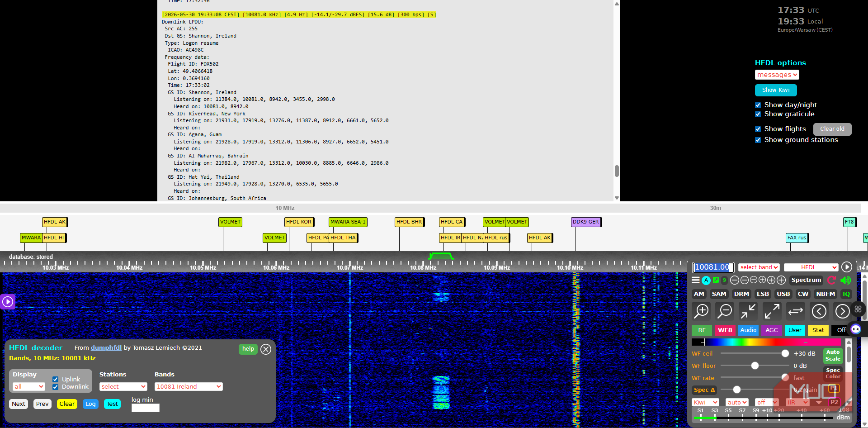This screenshot has height=428, width=868.
Task: Click the red reload audio icon
Action: click(831, 280)
